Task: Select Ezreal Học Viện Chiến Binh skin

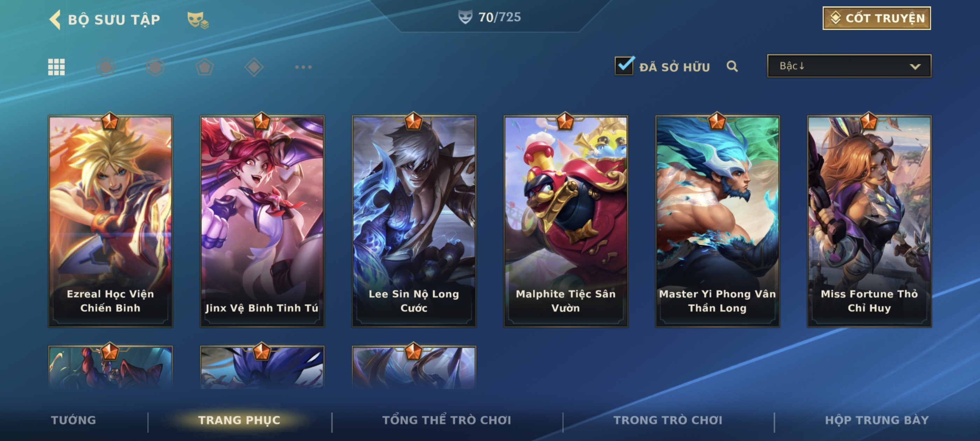Action: [x=110, y=221]
